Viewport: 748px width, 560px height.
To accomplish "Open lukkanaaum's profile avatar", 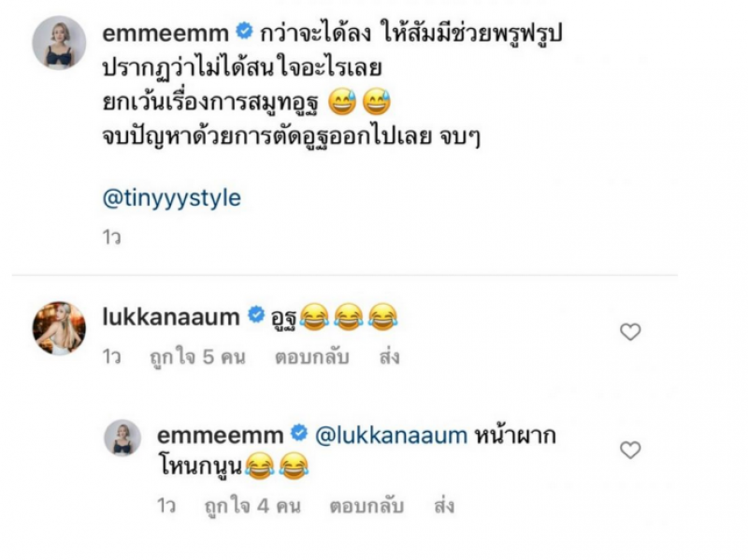I will [59, 328].
